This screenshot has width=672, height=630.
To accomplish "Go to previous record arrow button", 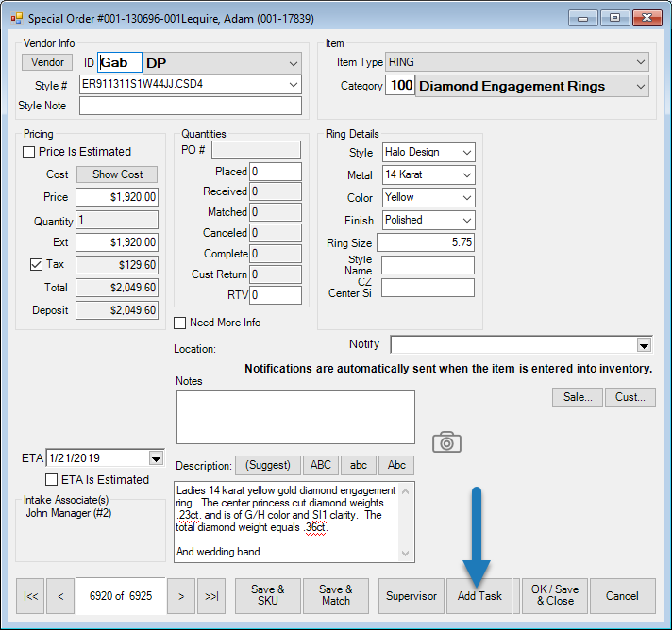I will click(x=60, y=596).
